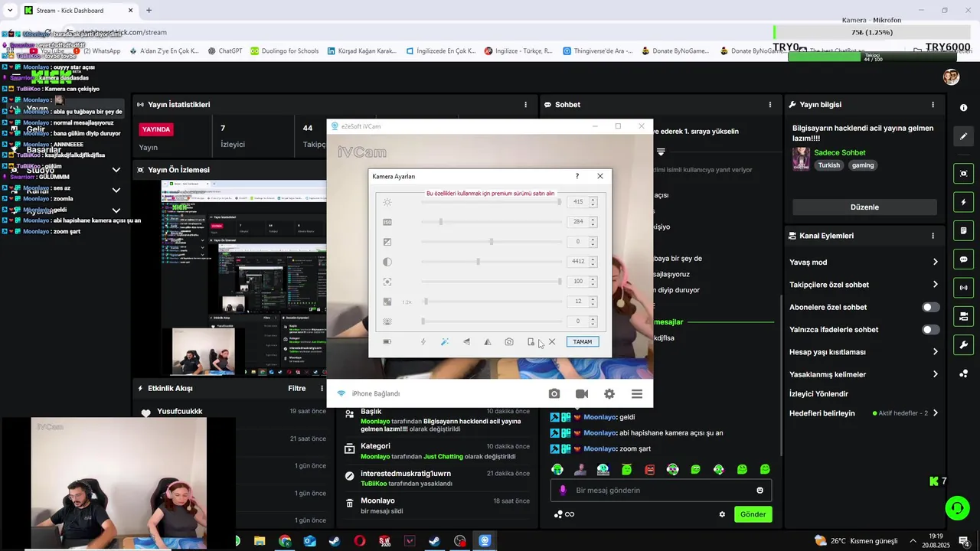Click the Bir mesaj gönderin input field
Image resolution: width=980 pixels, height=551 pixels.
pyautogui.click(x=661, y=491)
